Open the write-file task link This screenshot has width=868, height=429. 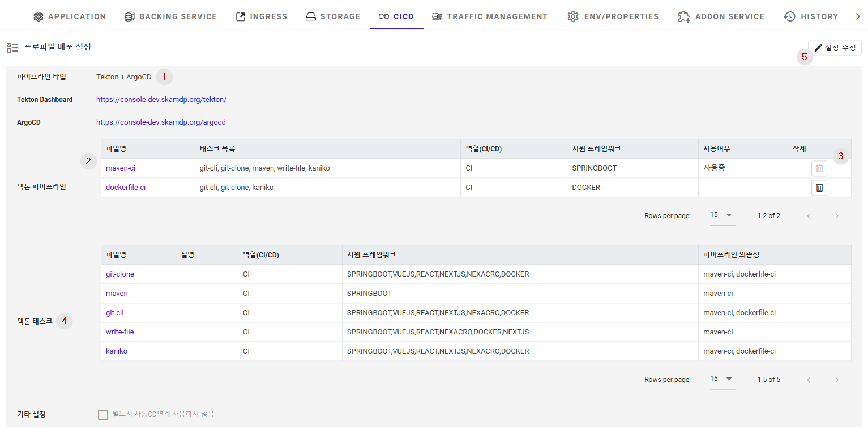point(120,332)
